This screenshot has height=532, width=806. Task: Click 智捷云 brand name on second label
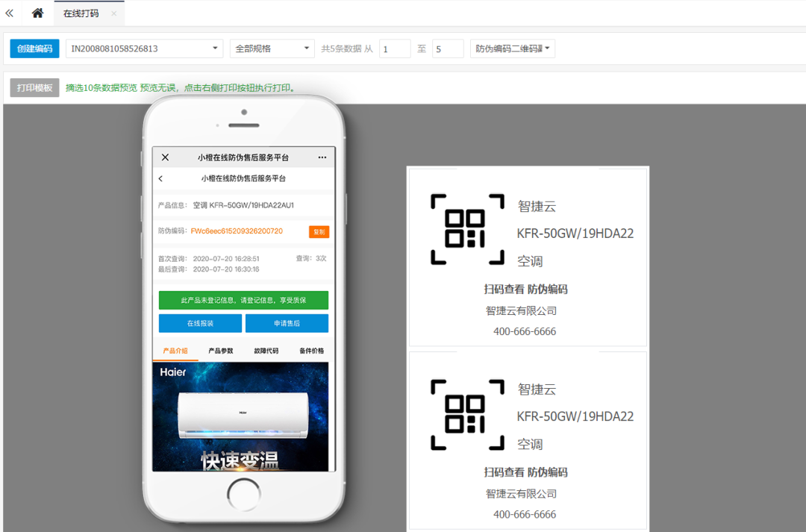pos(537,389)
